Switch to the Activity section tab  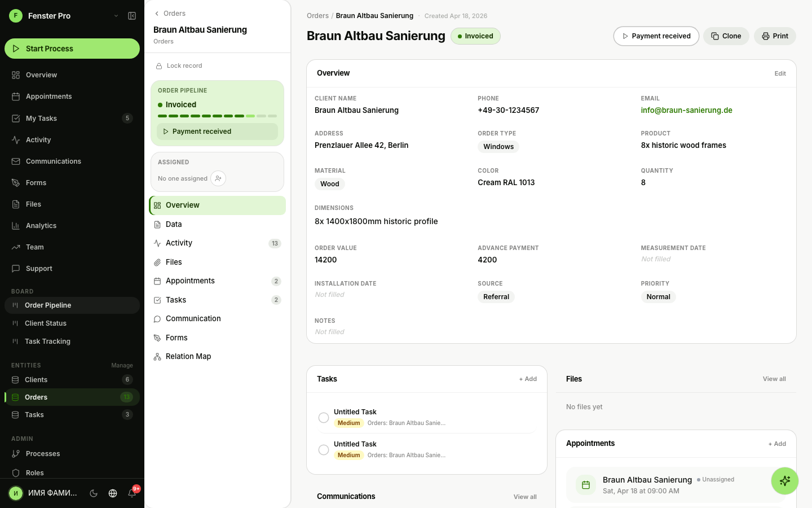[179, 243]
